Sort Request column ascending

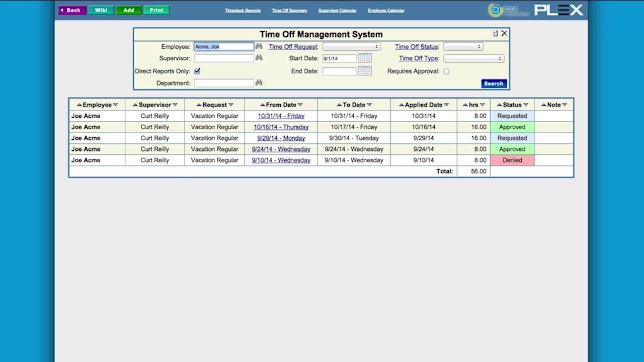tap(199, 105)
